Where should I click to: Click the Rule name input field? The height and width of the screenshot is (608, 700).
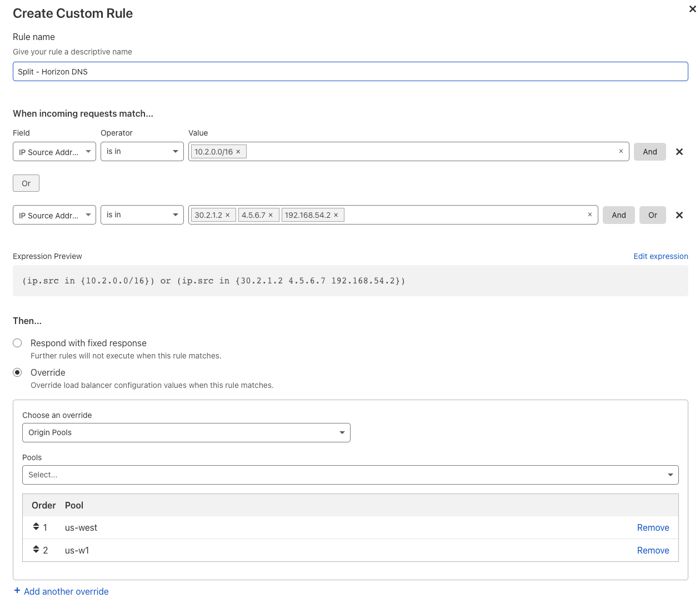350,72
